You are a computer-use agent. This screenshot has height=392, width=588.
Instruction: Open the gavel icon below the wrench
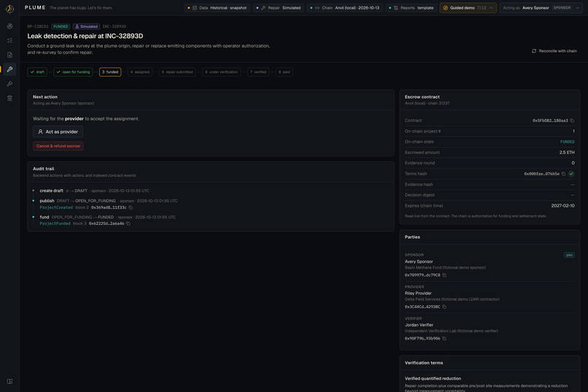pyautogui.click(x=9, y=84)
